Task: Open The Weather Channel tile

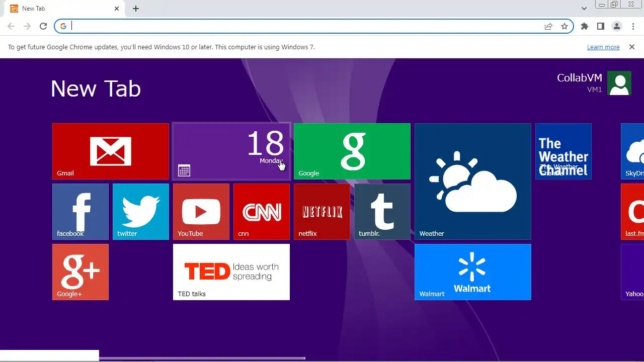Action: point(563,151)
